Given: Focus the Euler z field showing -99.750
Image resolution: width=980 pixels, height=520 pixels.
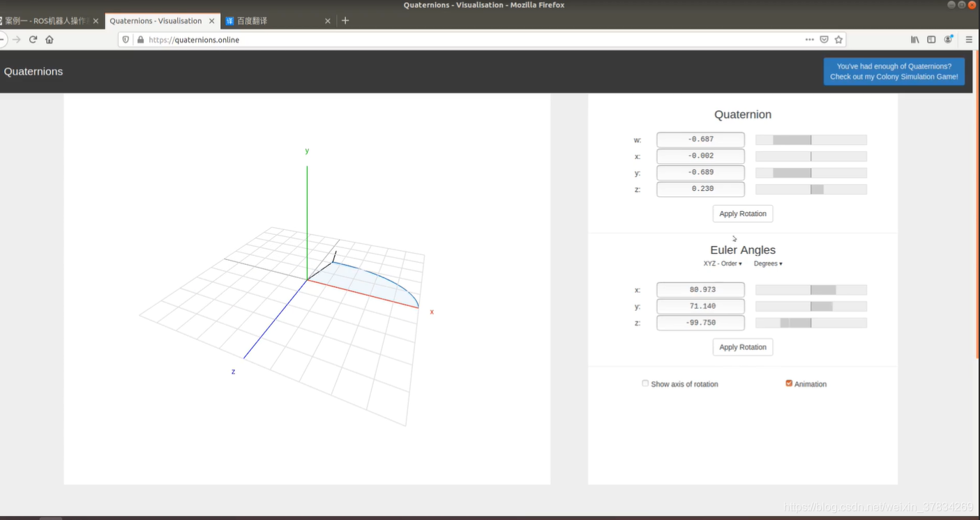Looking at the screenshot, I should pos(700,323).
